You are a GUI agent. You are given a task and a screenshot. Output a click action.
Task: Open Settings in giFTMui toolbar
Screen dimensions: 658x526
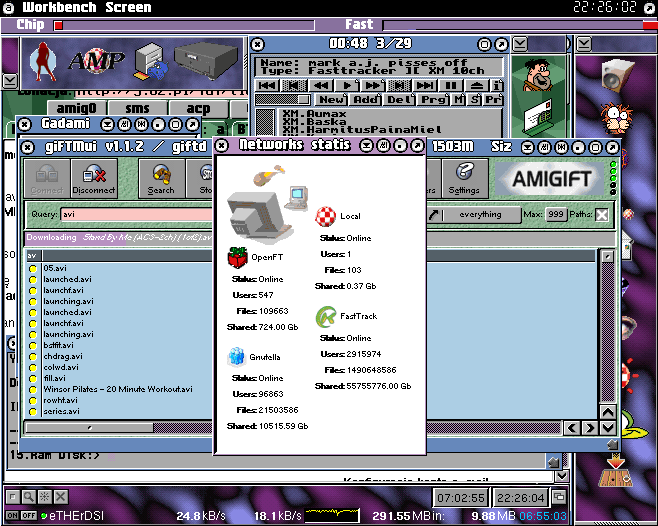[465, 178]
